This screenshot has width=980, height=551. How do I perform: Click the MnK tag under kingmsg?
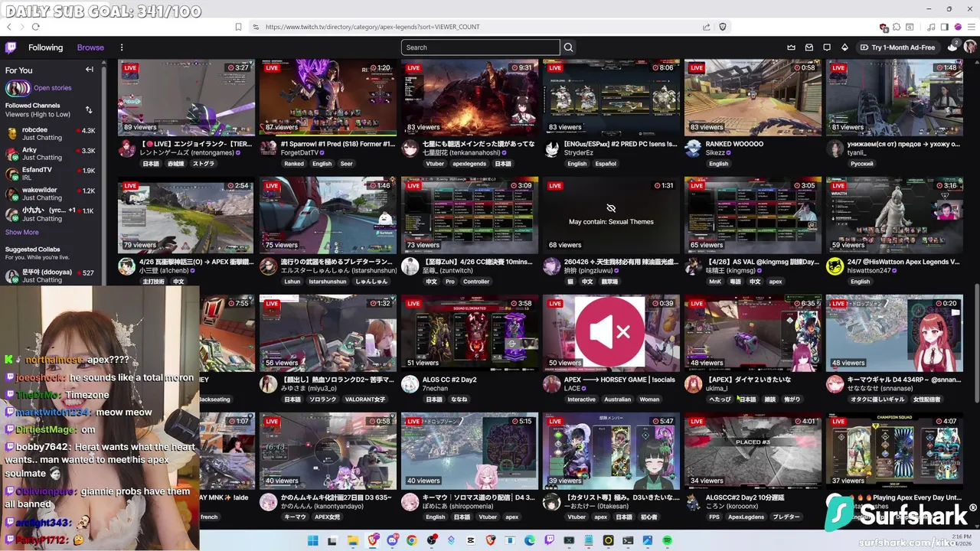coord(714,282)
